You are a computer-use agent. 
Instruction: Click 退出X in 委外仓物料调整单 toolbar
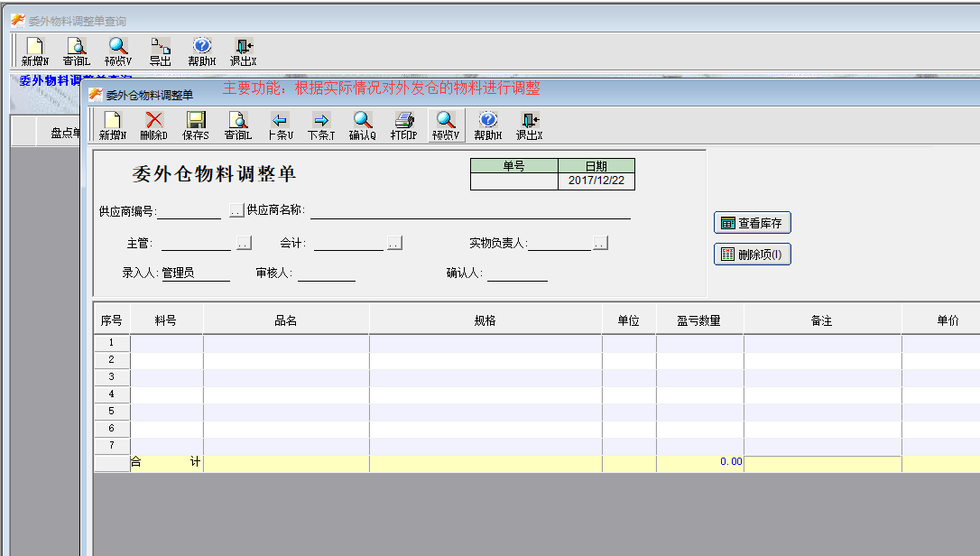tap(530, 125)
